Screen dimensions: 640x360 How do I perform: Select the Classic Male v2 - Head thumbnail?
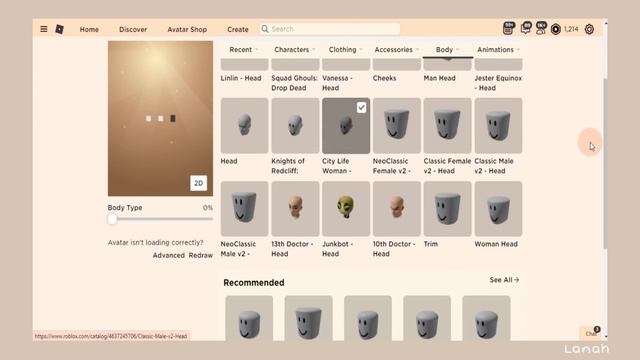click(498, 125)
